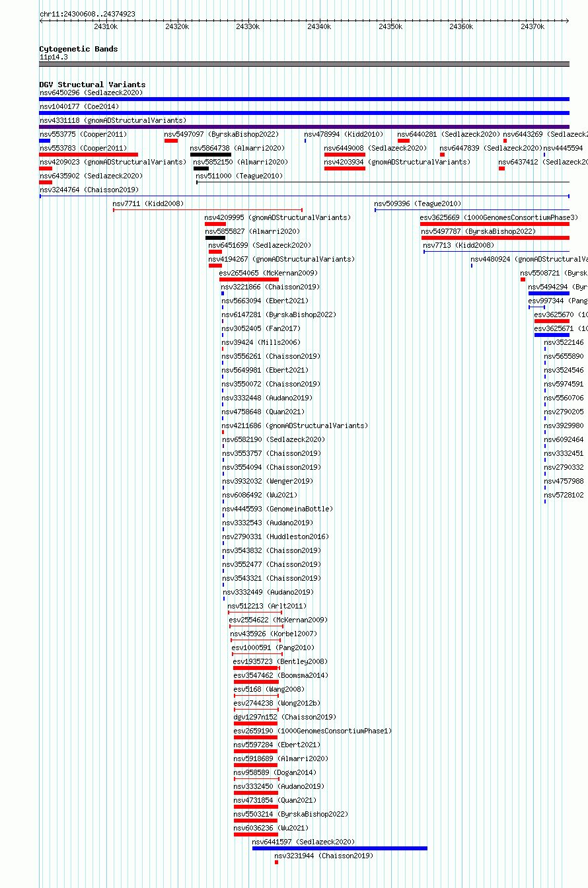Click nsv4209995 (gnomADStructuralVariants) label
This screenshot has height=888, width=588.
(x=277, y=217)
